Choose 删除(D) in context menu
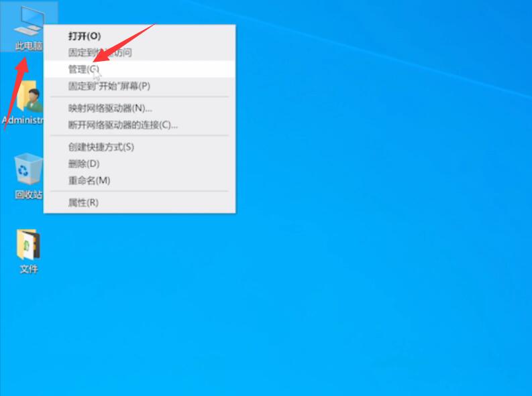The height and width of the screenshot is (396, 532). point(140,164)
